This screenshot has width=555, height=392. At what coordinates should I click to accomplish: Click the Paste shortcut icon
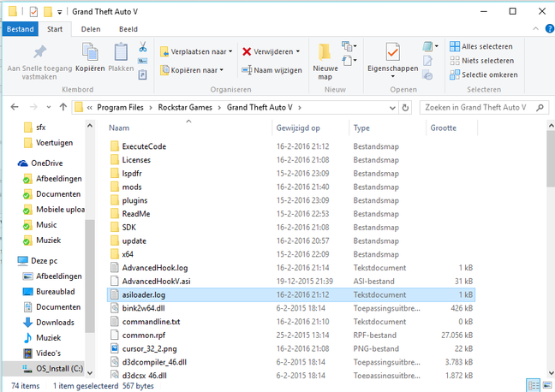coord(143,74)
